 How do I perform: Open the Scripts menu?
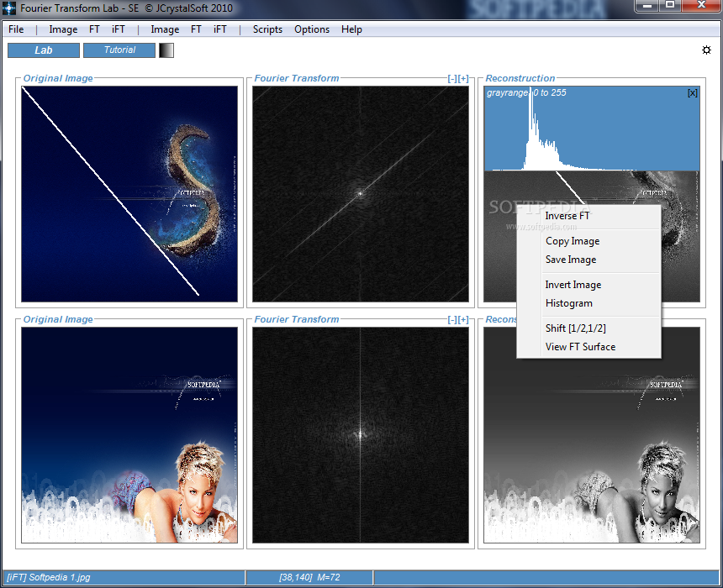point(267,29)
